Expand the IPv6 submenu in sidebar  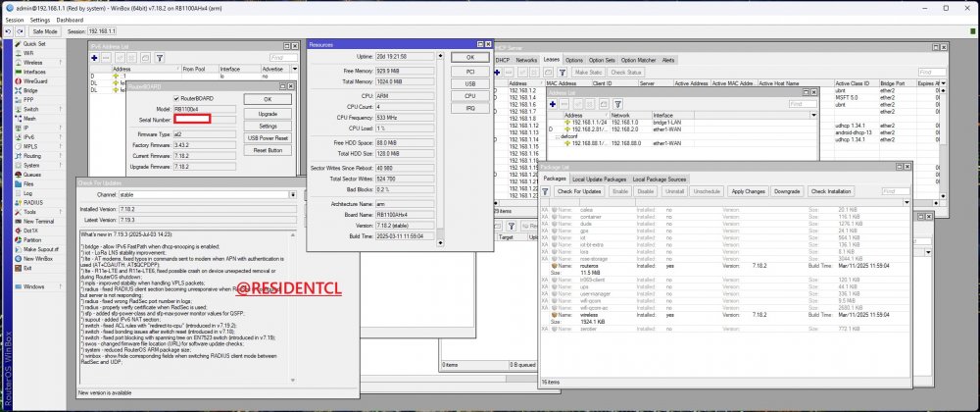coord(61,137)
